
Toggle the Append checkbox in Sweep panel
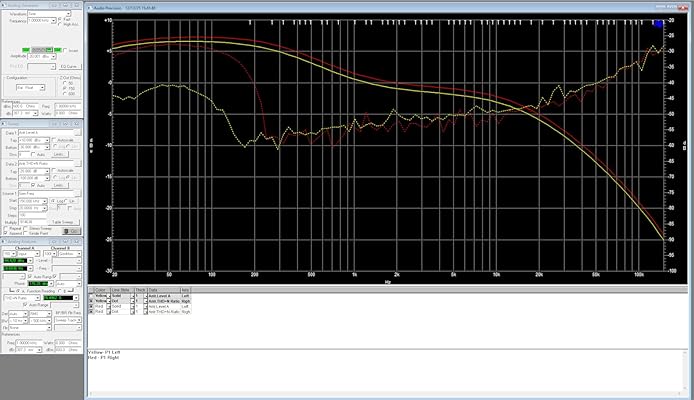click(8, 231)
